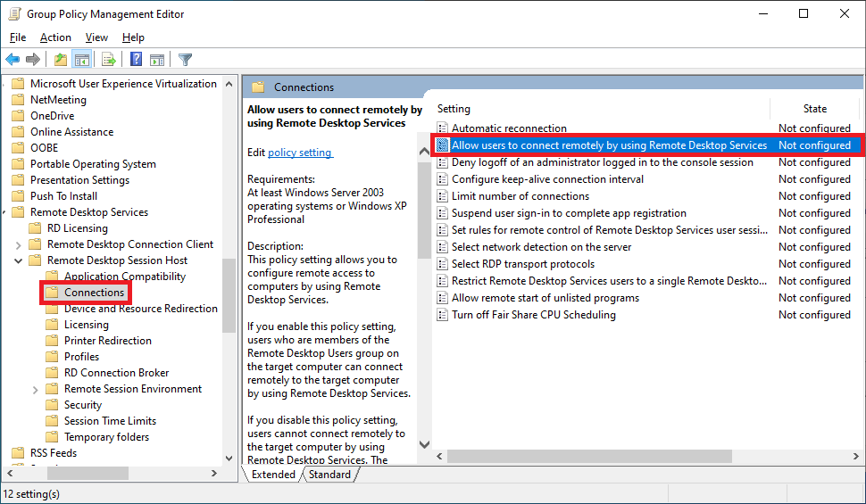Viewport: 866px width, 504px height.
Task: Expand the Remote Session Environment node
Action: point(36,390)
